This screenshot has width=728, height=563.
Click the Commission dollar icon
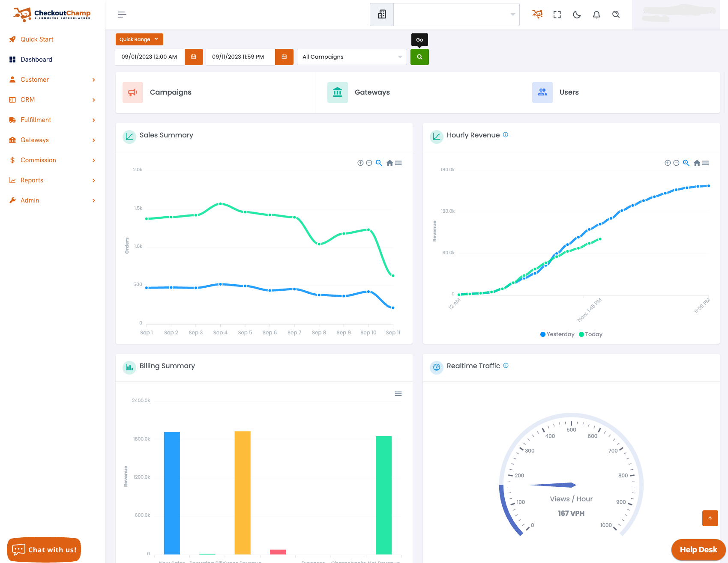coord(12,160)
